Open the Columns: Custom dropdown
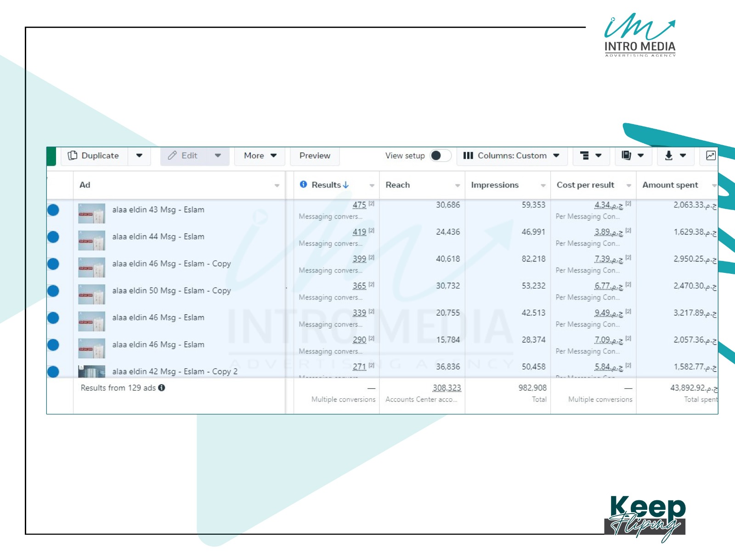735x560 pixels. coord(512,156)
